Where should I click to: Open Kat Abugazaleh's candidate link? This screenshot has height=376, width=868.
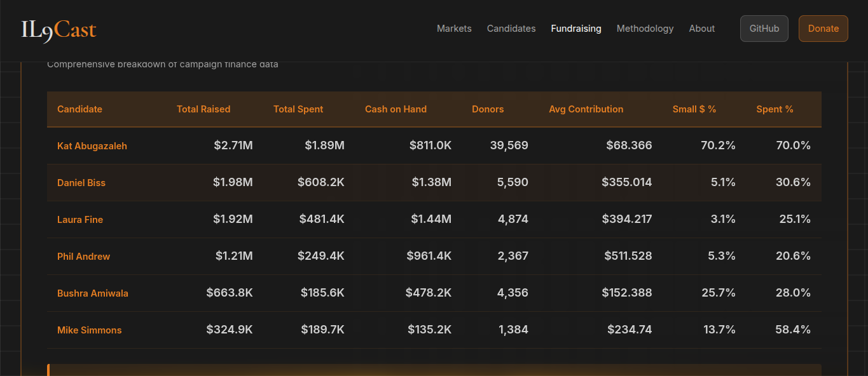(x=92, y=146)
